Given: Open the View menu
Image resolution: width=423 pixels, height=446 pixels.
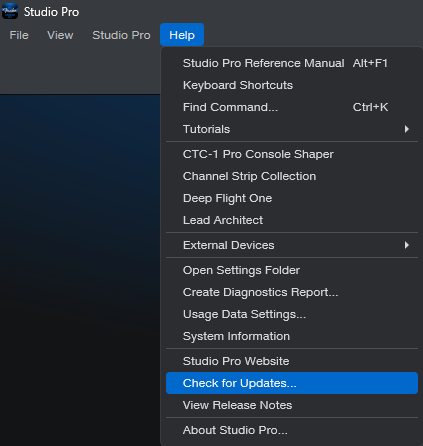Looking at the screenshot, I should pyautogui.click(x=60, y=35).
